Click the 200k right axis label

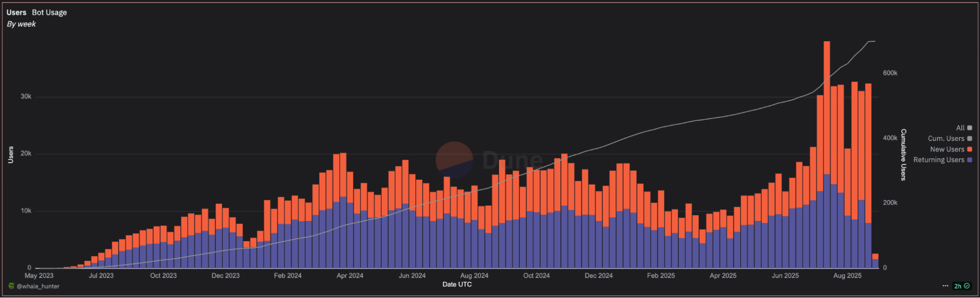click(x=890, y=202)
